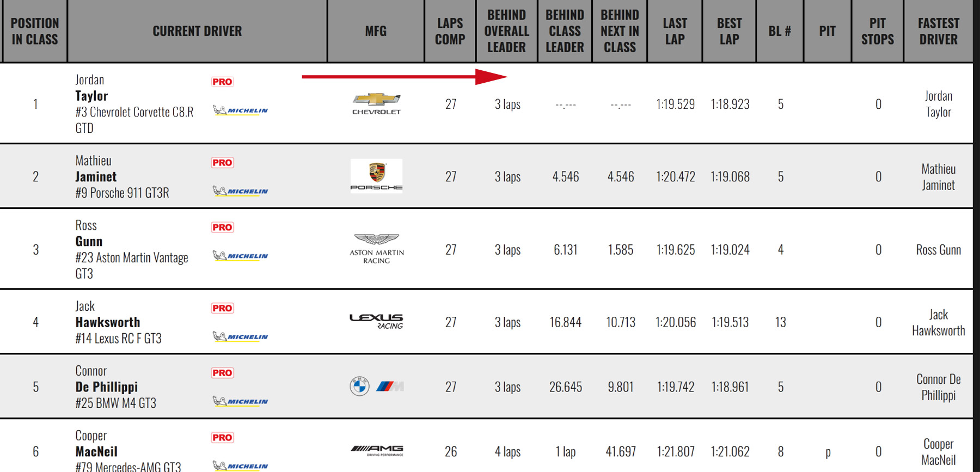Click the Fastest Driver column header
980x472 pixels.
[938, 31]
